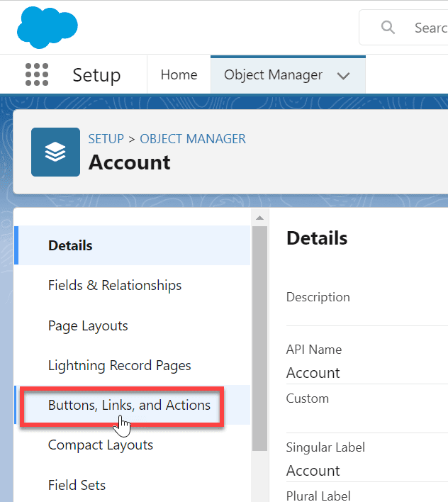This screenshot has height=502, width=448.
Task: Click the Account page title
Action: 129,162
